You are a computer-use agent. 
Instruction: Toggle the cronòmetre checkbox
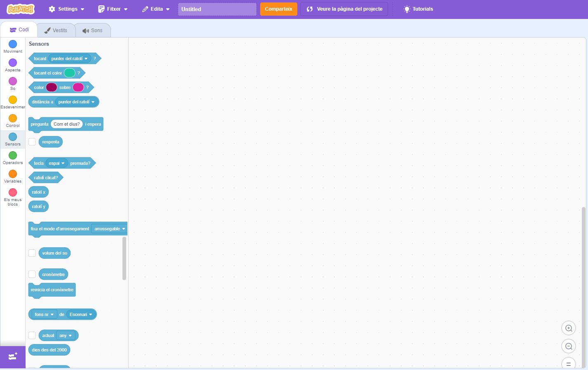point(32,274)
